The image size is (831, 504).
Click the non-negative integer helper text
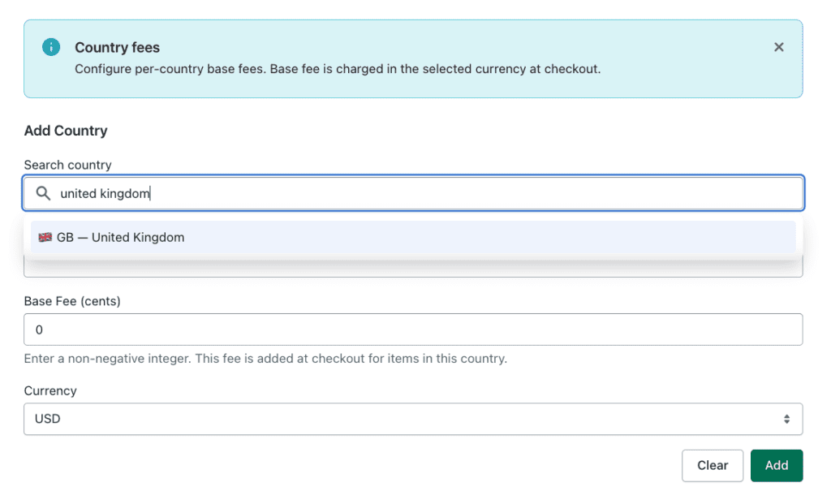[x=265, y=358]
